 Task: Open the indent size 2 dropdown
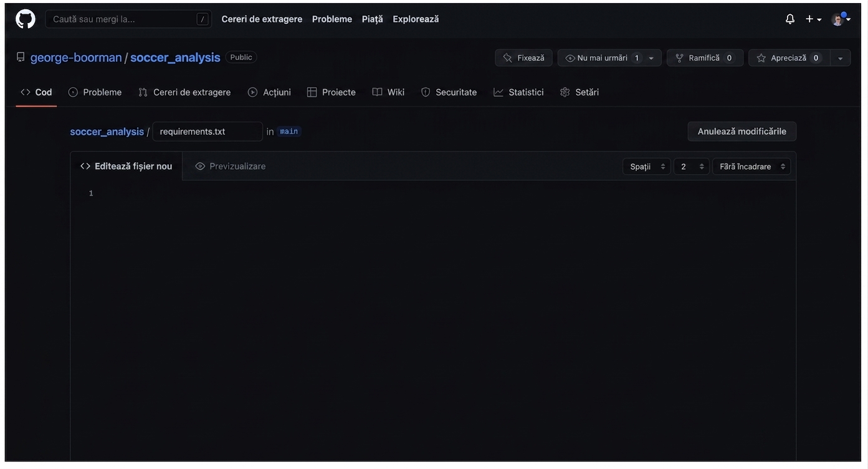coord(692,167)
